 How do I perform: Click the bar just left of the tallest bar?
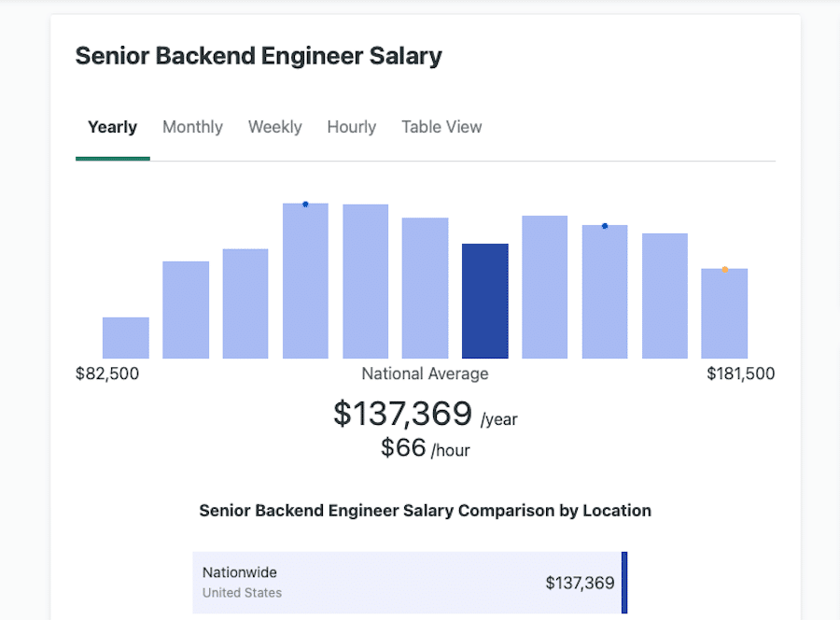[x=245, y=303]
